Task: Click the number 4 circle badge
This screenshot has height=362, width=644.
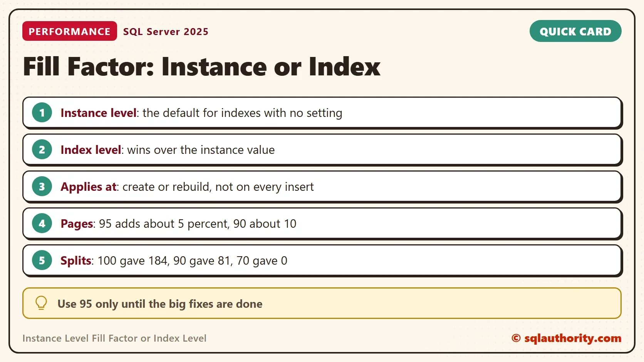Action: tap(42, 224)
